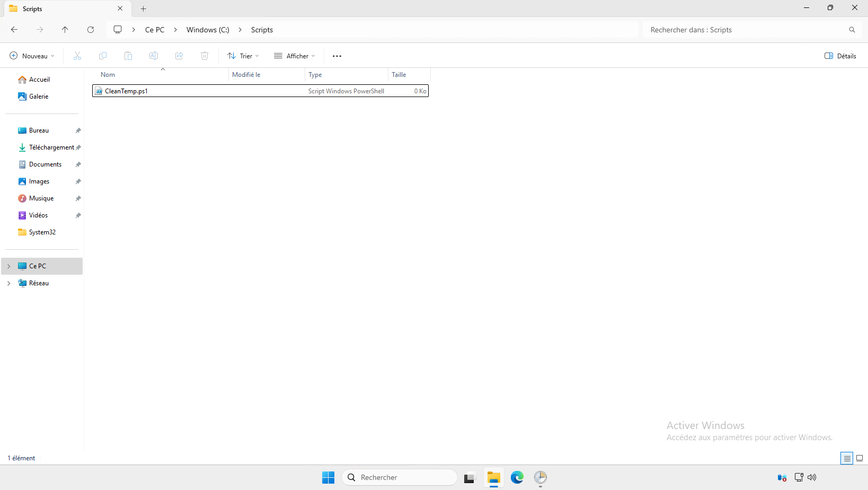
Task: Click the Windows Start button
Action: pyautogui.click(x=328, y=477)
